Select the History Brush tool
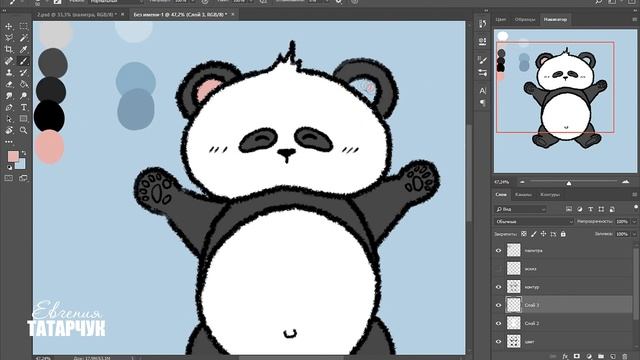Screen dimensions: 640x360 pyautogui.click(x=23, y=73)
